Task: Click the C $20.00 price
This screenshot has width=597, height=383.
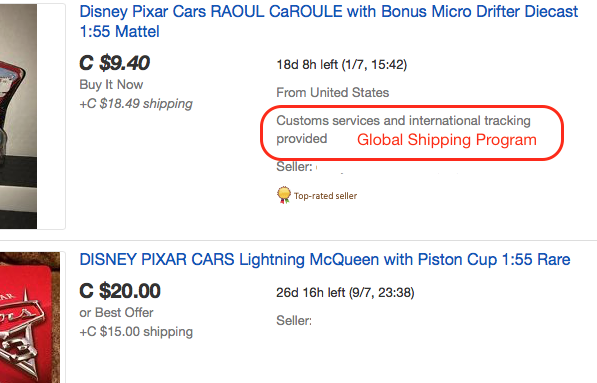Action: click(120, 291)
